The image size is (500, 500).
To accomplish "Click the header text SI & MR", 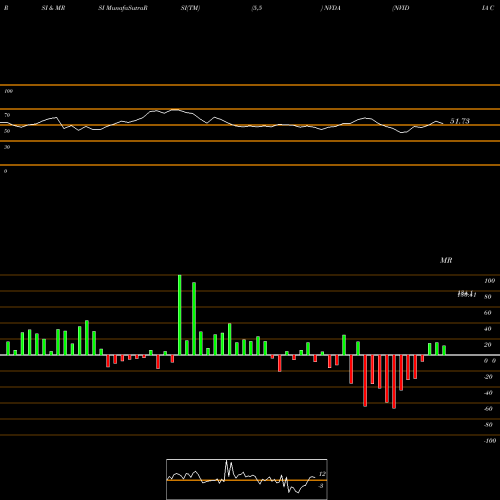I will [x=53, y=8].
